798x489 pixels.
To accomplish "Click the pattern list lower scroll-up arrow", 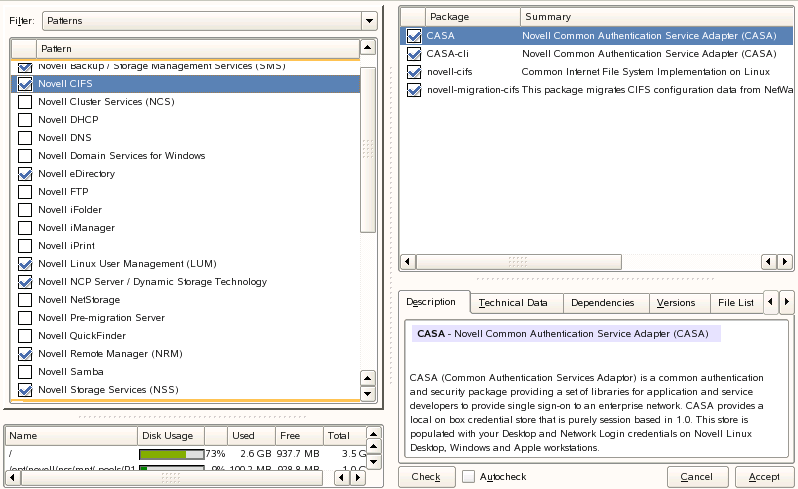I will point(367,378).
